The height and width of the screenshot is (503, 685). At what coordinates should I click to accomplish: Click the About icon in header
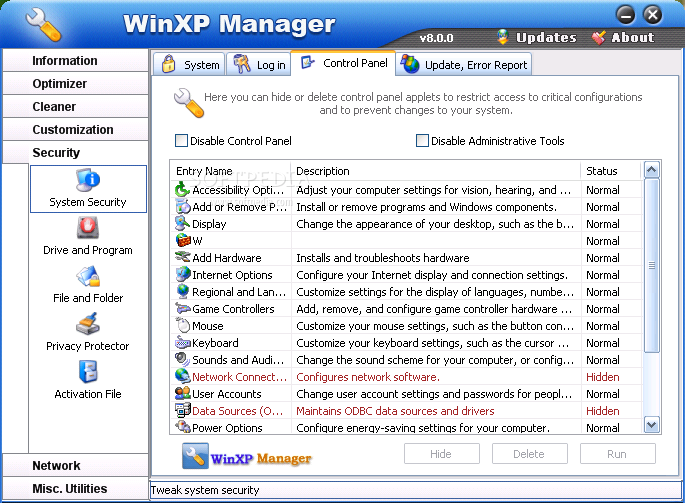599,38
